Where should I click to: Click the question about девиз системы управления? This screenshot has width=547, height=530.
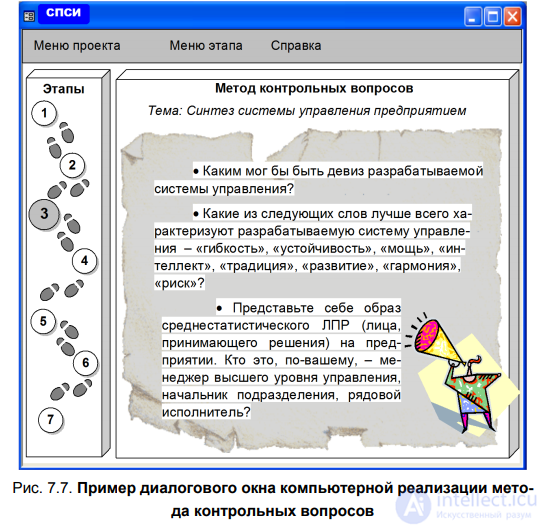click(x=319, y=180)
